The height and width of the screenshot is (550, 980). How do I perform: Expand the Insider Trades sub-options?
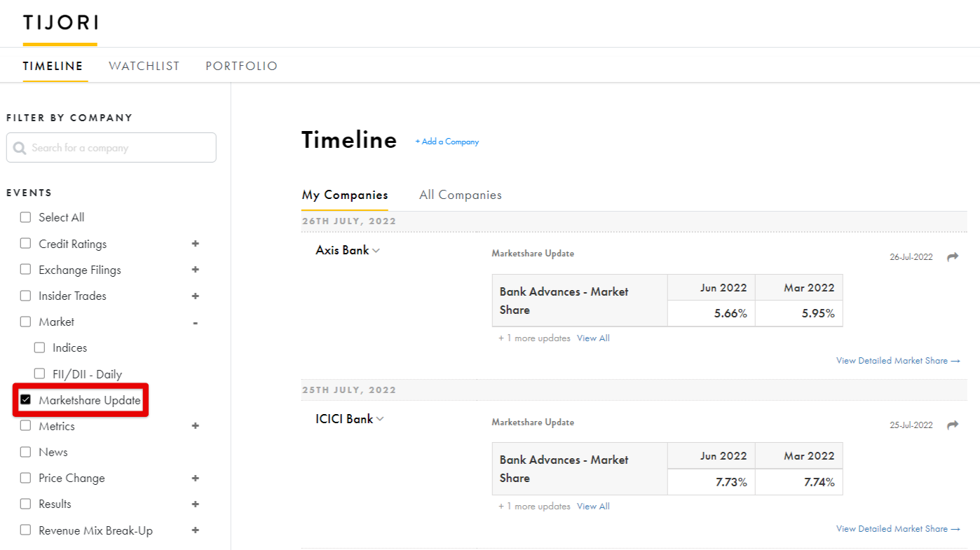(196, 296)
